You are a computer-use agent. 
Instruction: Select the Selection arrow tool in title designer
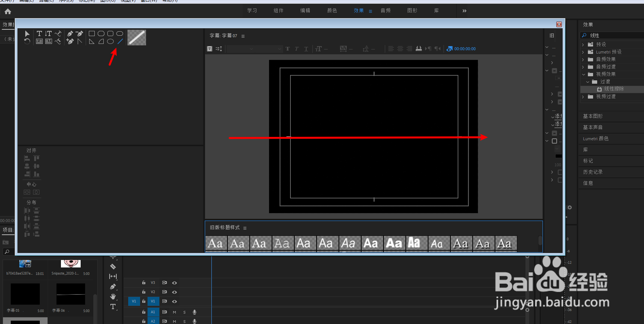click(x=27, y=33)
